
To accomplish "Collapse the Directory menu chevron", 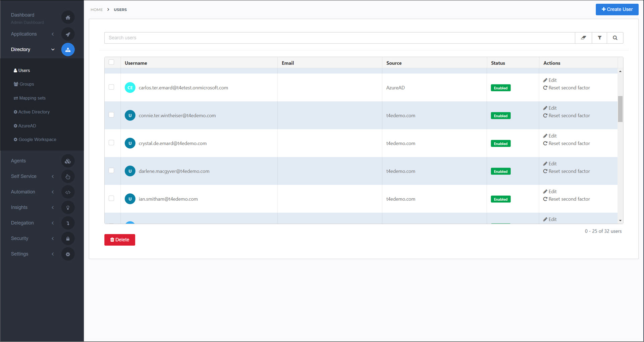I will 53,50.
